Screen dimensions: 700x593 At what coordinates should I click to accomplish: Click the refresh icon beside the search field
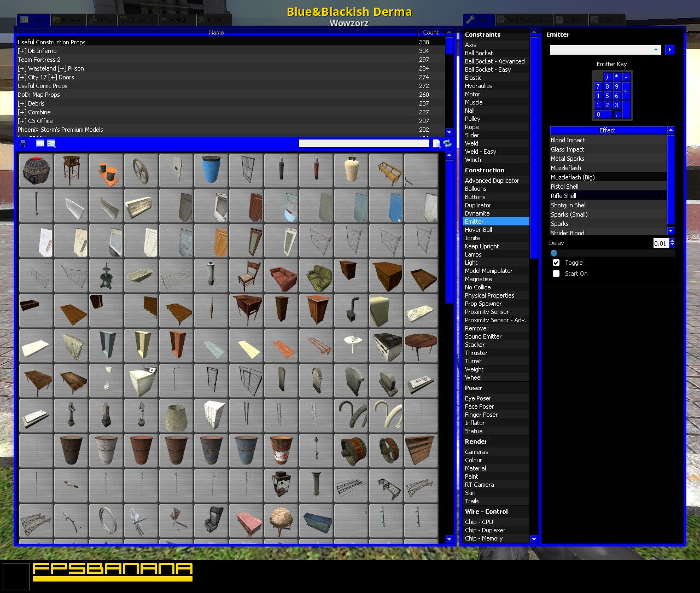tap(447, 143)
